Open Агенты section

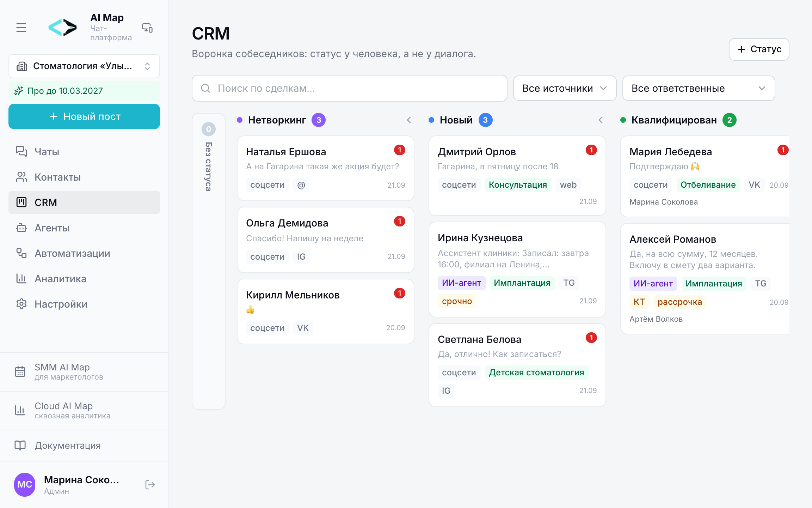pyautogui.click(x=84, y=228)
